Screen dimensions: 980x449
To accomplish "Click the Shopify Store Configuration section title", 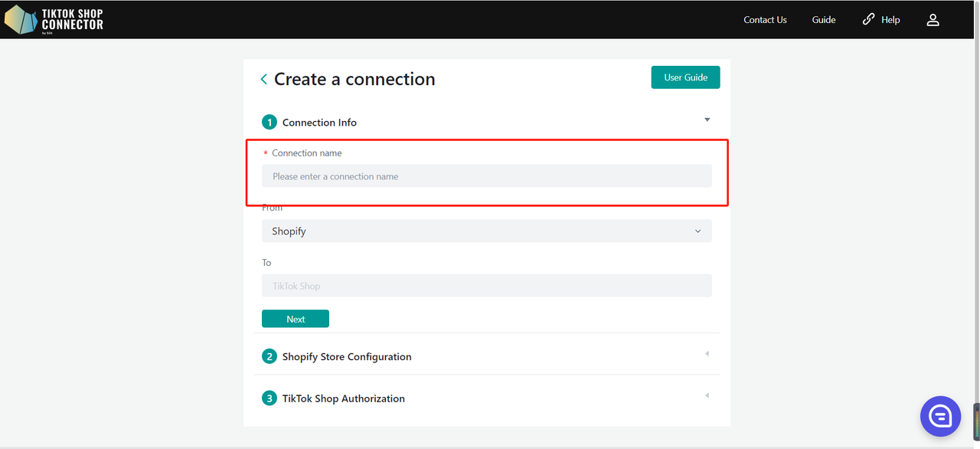I will click(x=347, y=357).
